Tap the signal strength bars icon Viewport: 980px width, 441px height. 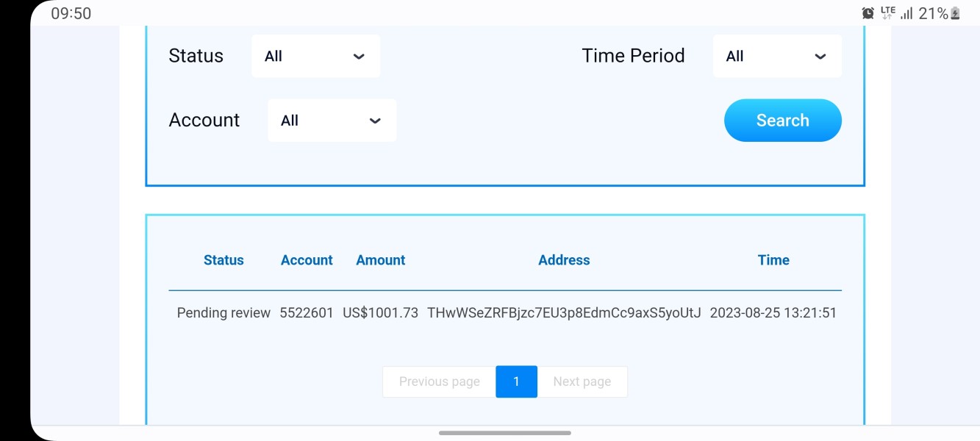pyautogui.click(x=906, y=13)
